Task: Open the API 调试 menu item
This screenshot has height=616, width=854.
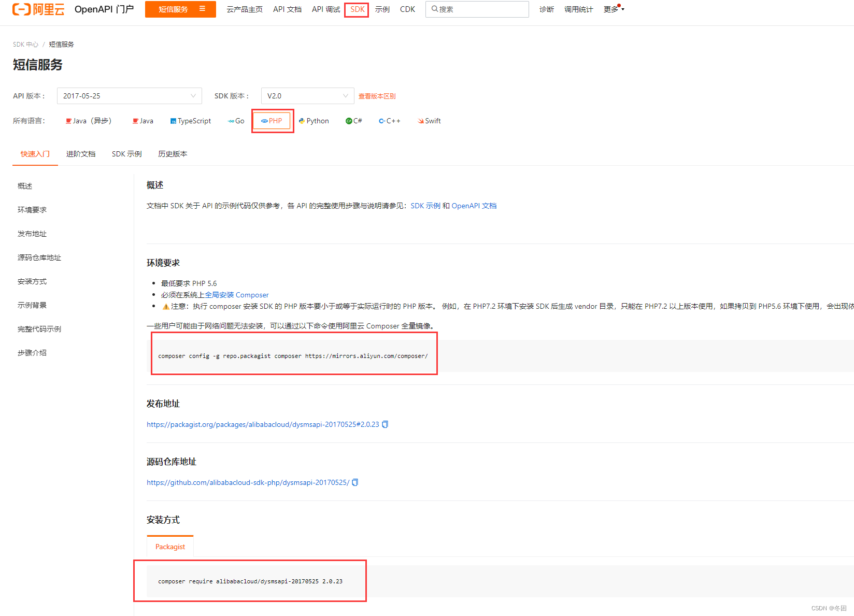Action: [x=325, y=9]
